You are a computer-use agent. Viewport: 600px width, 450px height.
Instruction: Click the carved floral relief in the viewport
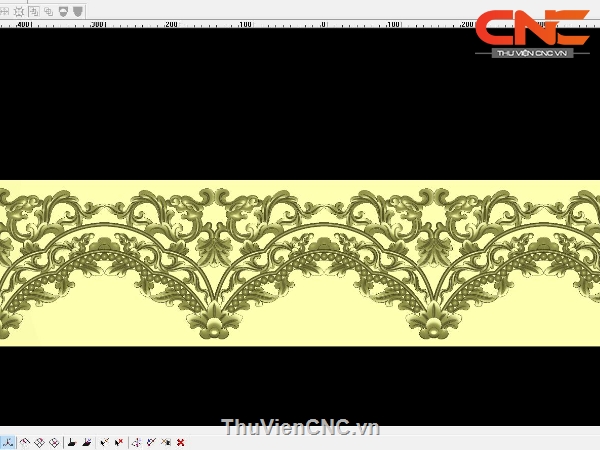click(300, 262)
